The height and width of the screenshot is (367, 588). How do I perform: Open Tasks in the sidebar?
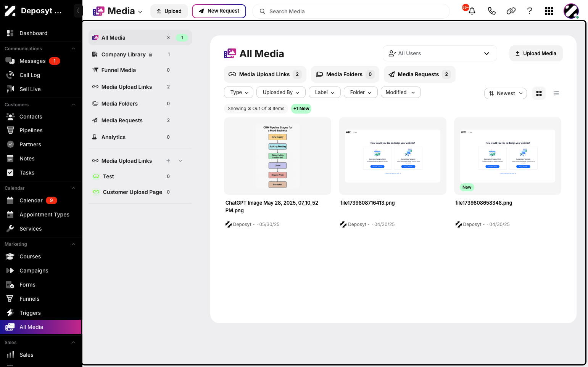[x=40, y=173]
